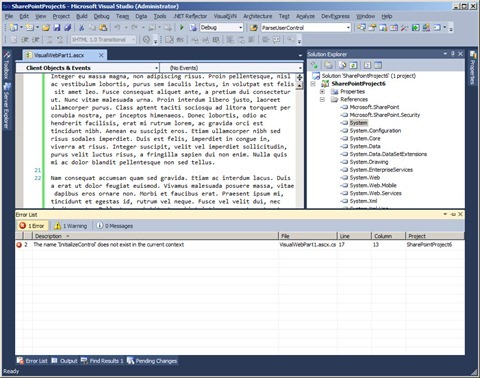Select the System.Data.DataSetExtensions reference
The width and height of the screenshot is (480, 378).
click(388, 154)
